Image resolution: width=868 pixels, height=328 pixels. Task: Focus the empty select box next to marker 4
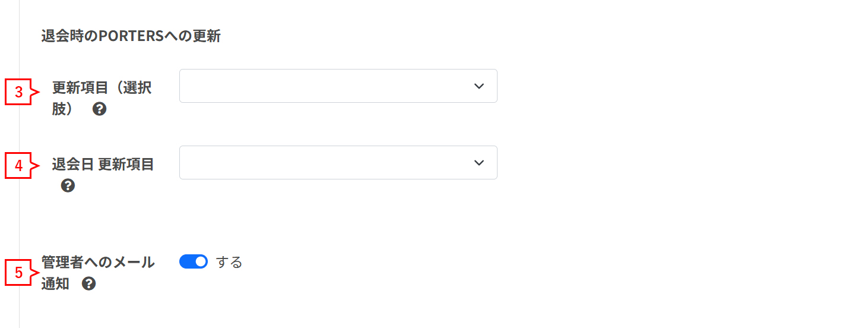click(338, 163)
